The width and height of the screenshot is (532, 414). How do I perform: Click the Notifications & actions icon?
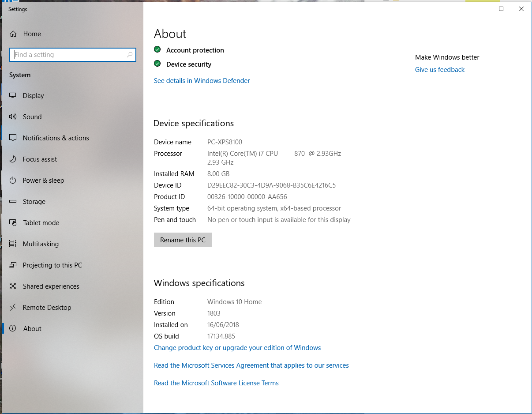point(13,138)
